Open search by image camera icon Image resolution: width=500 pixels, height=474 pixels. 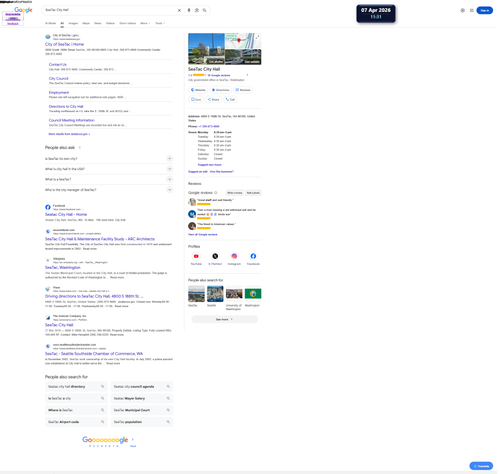click(x=197, y=10)
